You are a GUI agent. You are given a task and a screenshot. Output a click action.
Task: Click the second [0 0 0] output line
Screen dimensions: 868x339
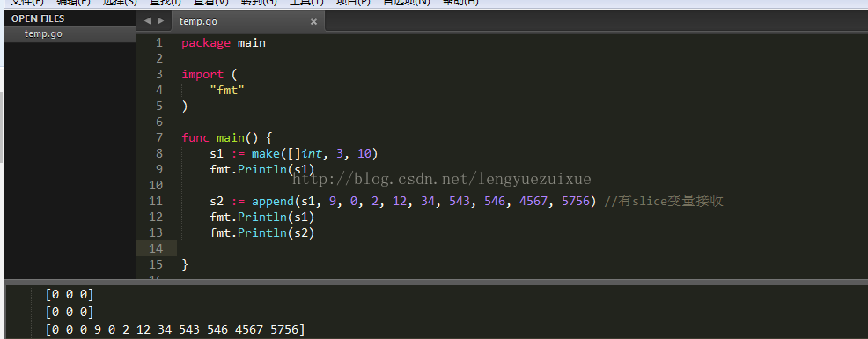[x=70, y=312]
